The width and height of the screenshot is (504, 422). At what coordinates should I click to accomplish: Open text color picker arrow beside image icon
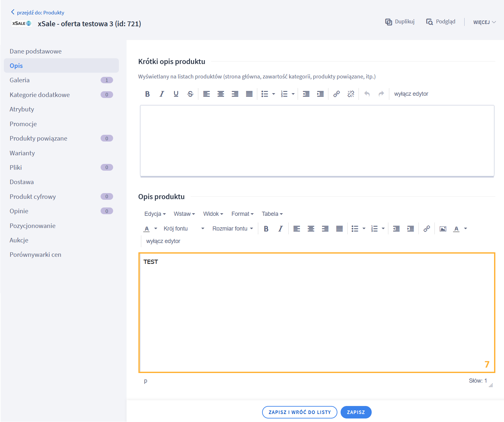(x=466, y=229)
